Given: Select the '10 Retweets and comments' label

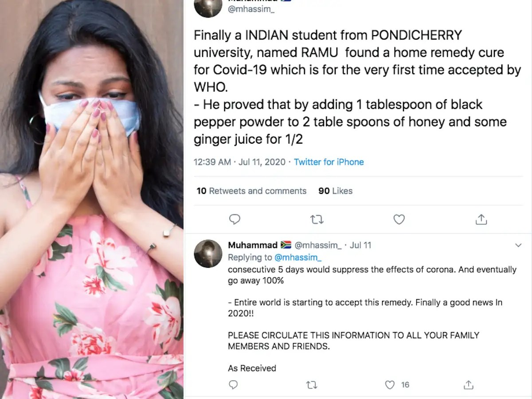Looking at the screenshot, I should click(251, 191).
